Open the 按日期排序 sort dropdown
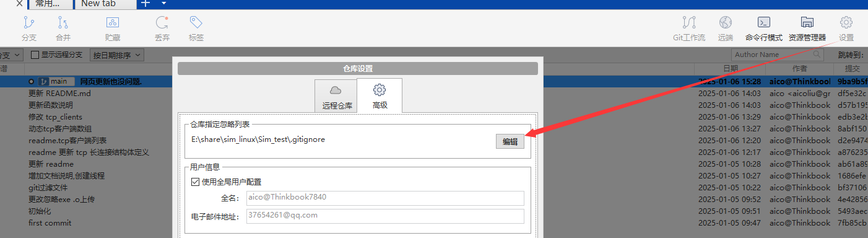The image size is (868, 238). click(117, 55)
